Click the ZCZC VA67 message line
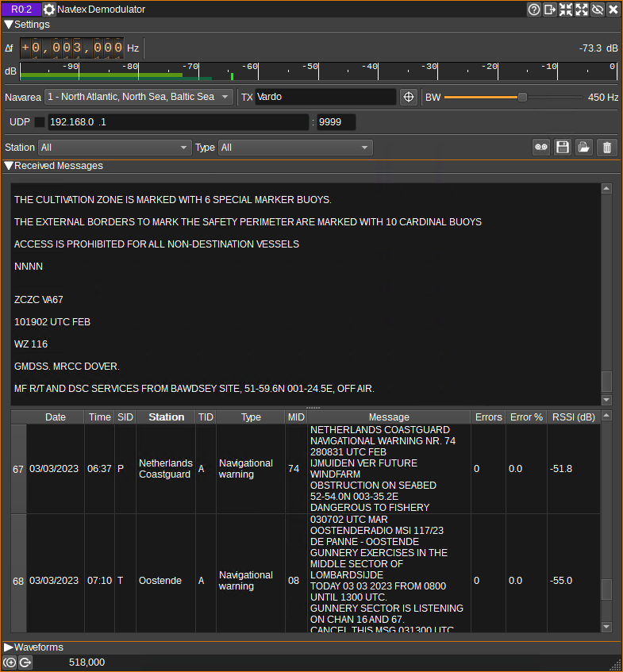Viewport: 623px width, 672px height. tap(39, 300)
